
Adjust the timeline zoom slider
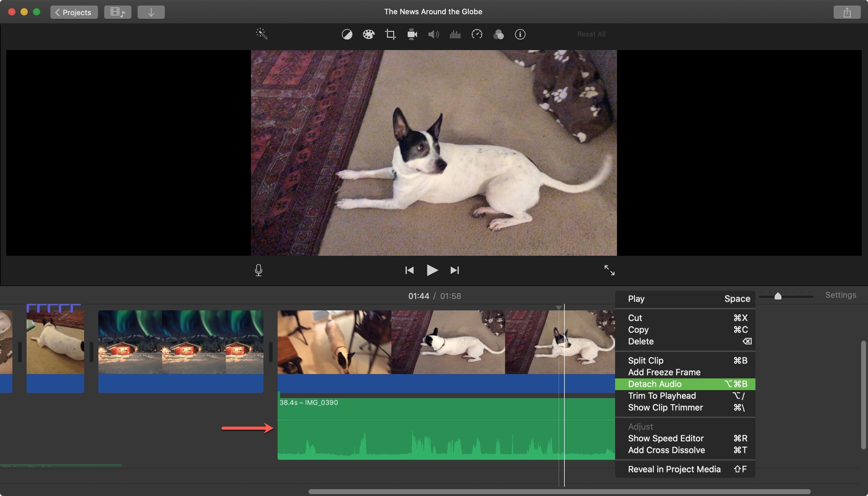[x=778, y=296]
